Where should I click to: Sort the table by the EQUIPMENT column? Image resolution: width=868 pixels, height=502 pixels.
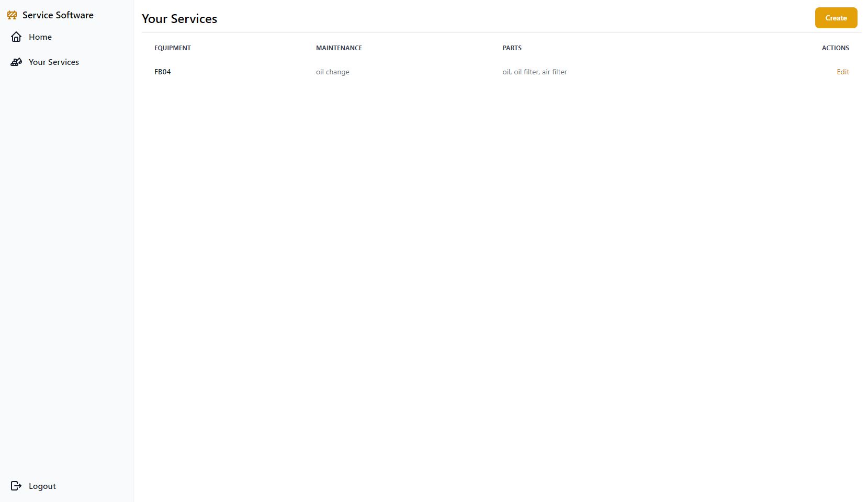coord(173,48)
